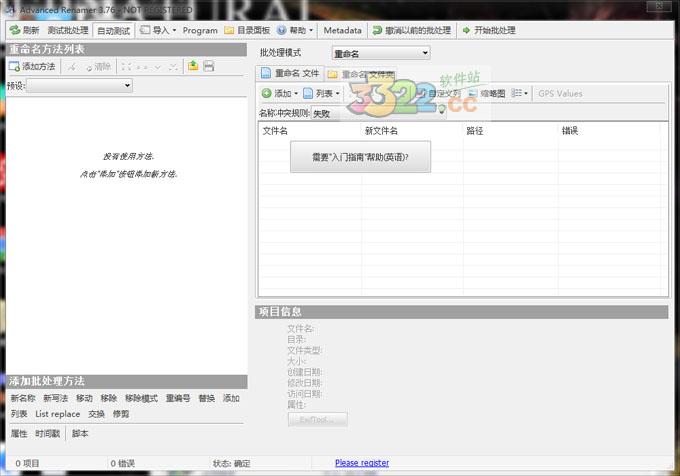Click the 0 错误 status bar entry
This screenshot has height=476, width=680.
pyautogui.click(x=122, y=463)
